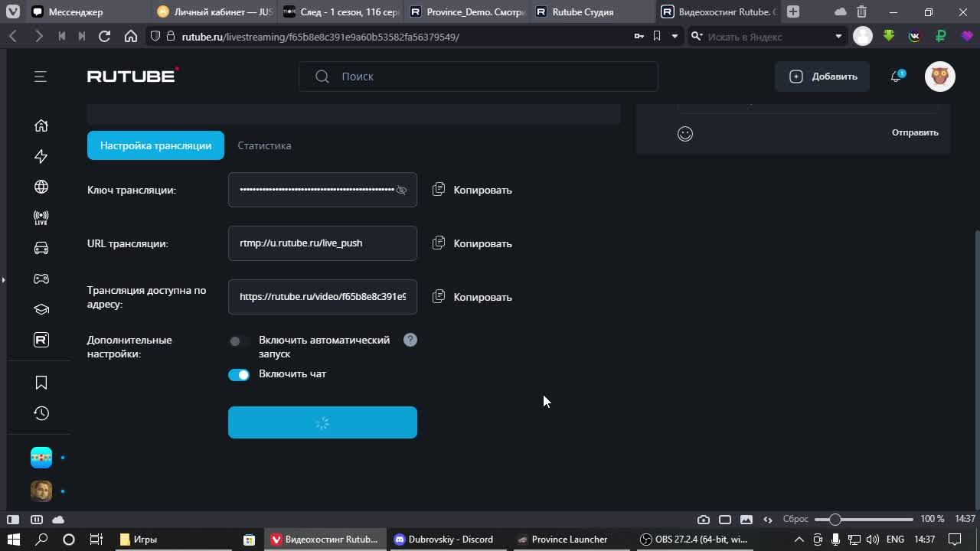Click the help icon next to automatic start
980x551 pixels.
coord(410,340)
